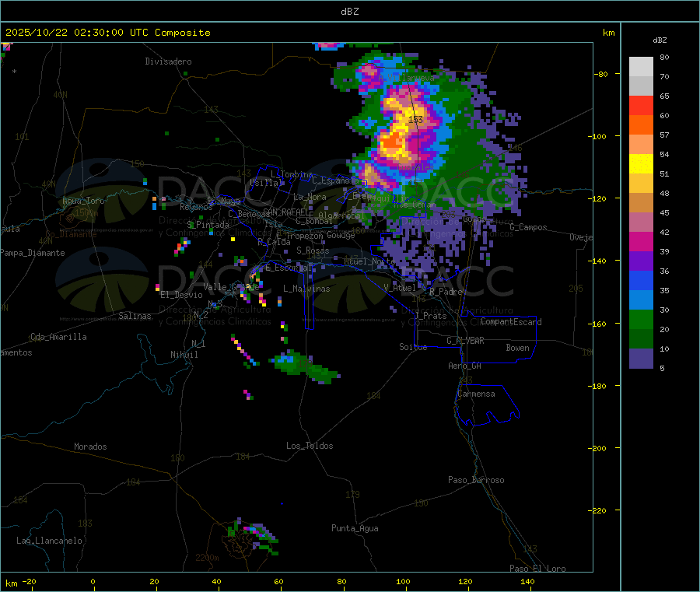Click the 'Pampa_Diamante' label
The image size is (700, 592).
click(x=33, y=253)
